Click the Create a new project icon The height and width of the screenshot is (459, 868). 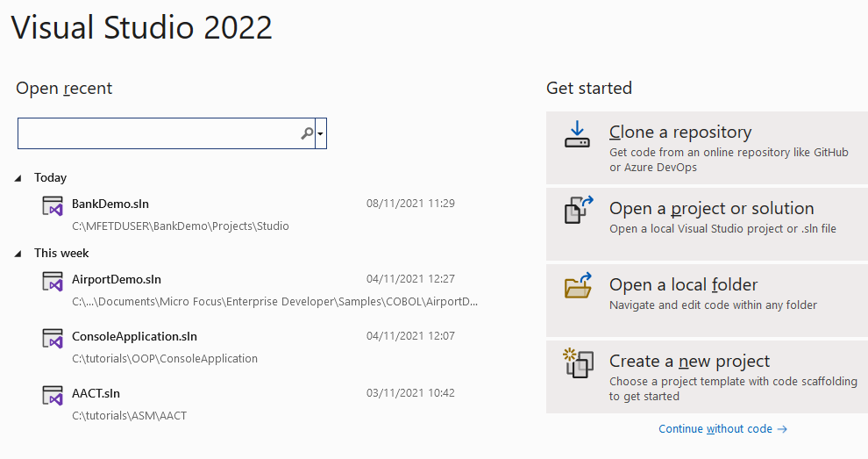pos(578,362)
